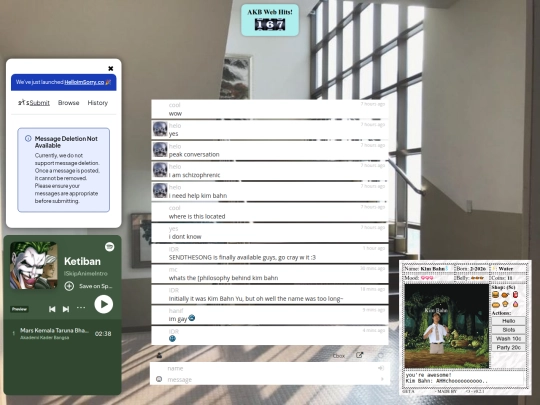Click the Save on Spotify plus icon

69,286
